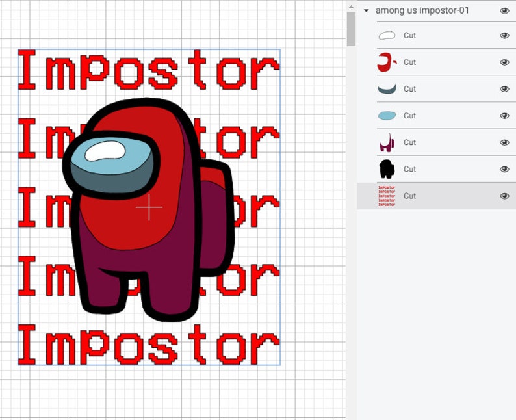Click the layers panel scroll-up arrow

tap(351, 7)
